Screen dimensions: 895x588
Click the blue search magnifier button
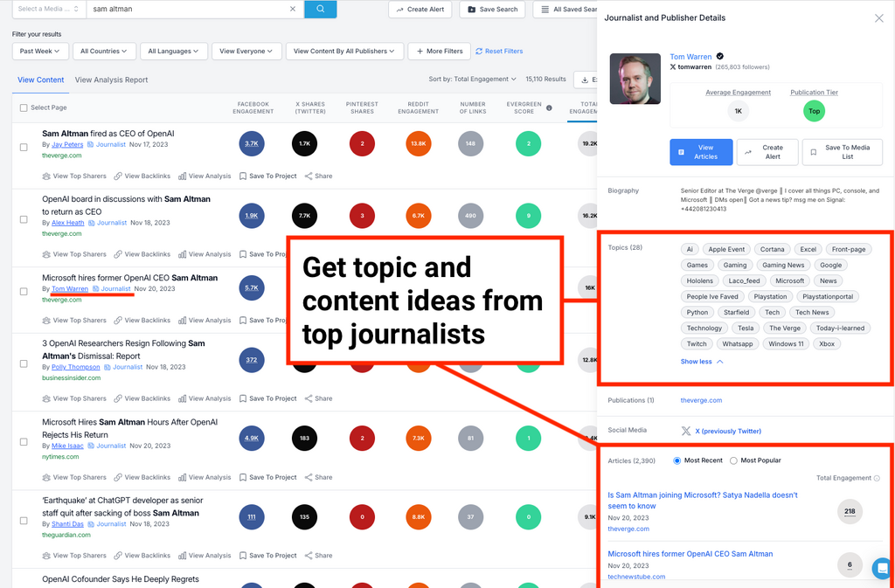click(x=320, y=10)
